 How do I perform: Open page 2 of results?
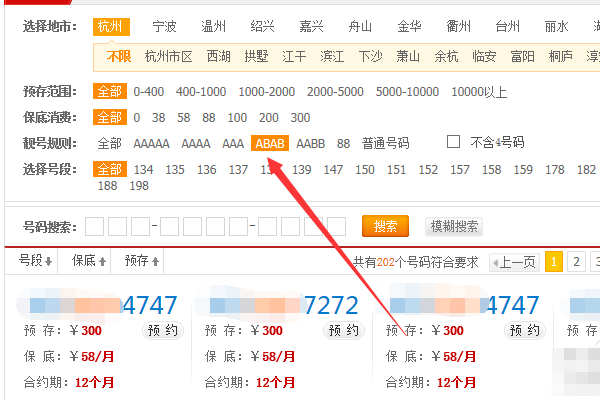577,262
